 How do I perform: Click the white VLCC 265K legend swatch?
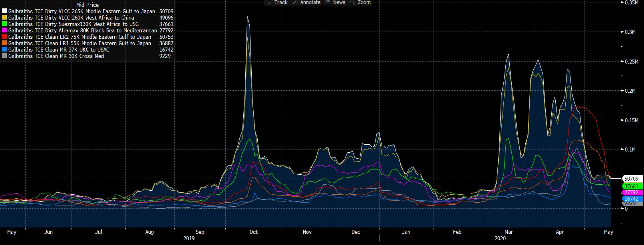(x=4, y=11)
